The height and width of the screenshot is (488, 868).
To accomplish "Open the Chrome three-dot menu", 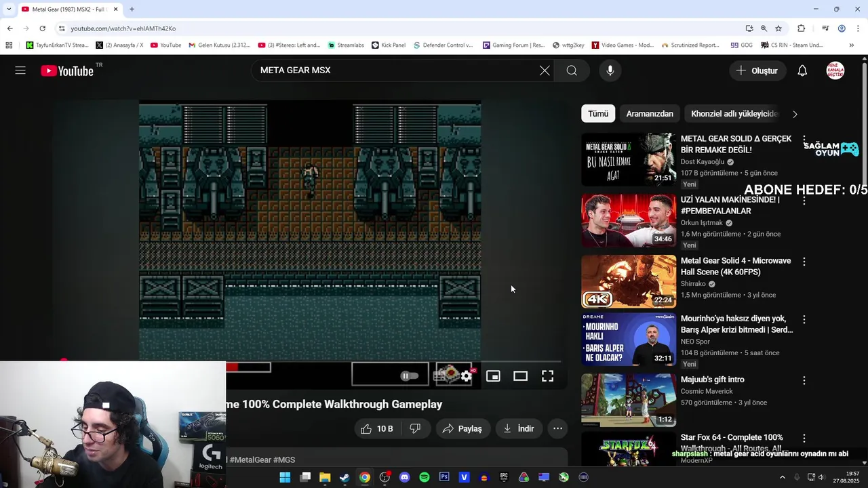I will pos(858,28).
